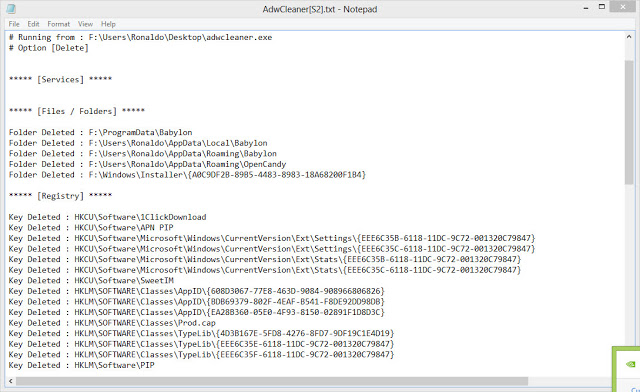Click the 'Windows\Installer' folder deleted line
640x392 pixels.
[187, 175]
